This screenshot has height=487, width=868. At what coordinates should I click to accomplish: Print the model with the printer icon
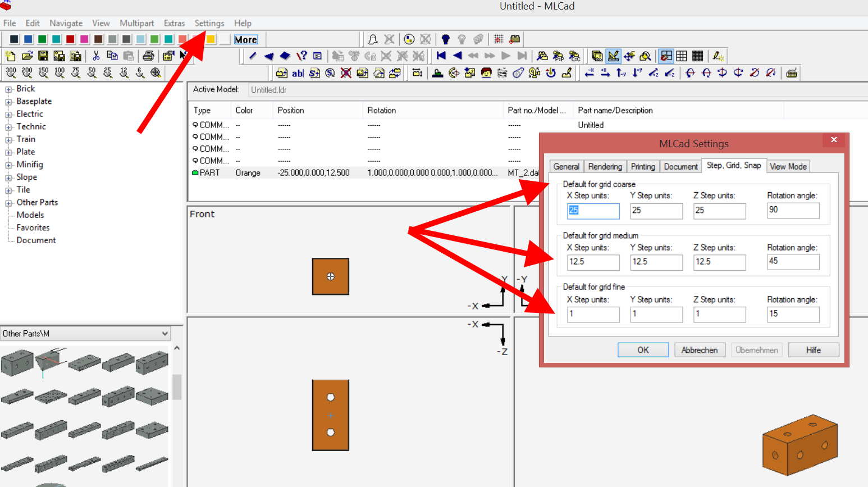coord(148,56)
